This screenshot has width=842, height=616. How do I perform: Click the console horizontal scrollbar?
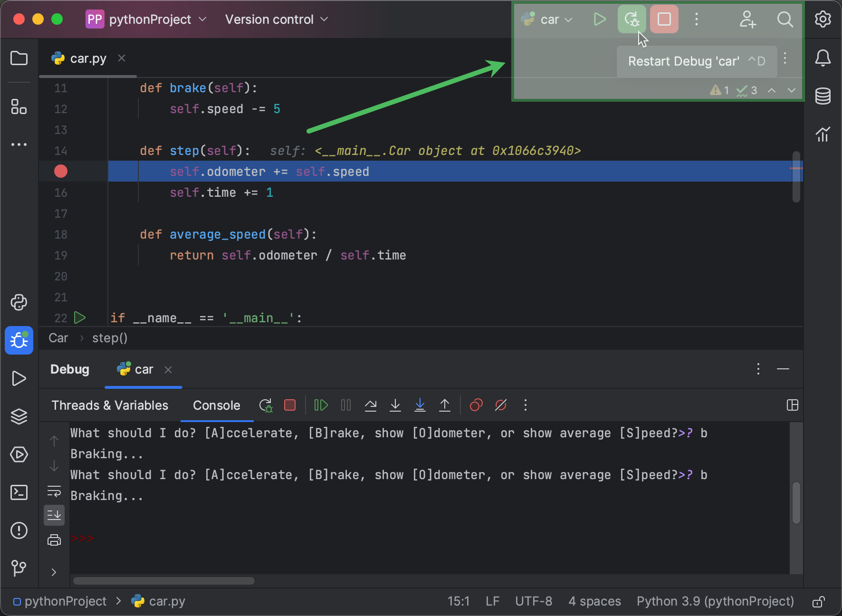pyautogui.click(x=164, y=581)
